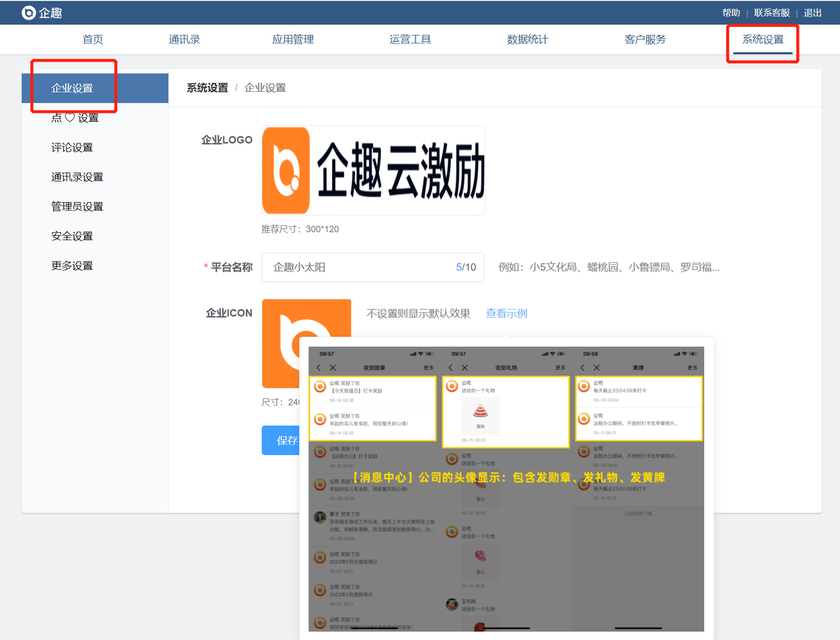Open the 首页 tab
The width and height of the screenshot is (840, 640).
[93, 39]
